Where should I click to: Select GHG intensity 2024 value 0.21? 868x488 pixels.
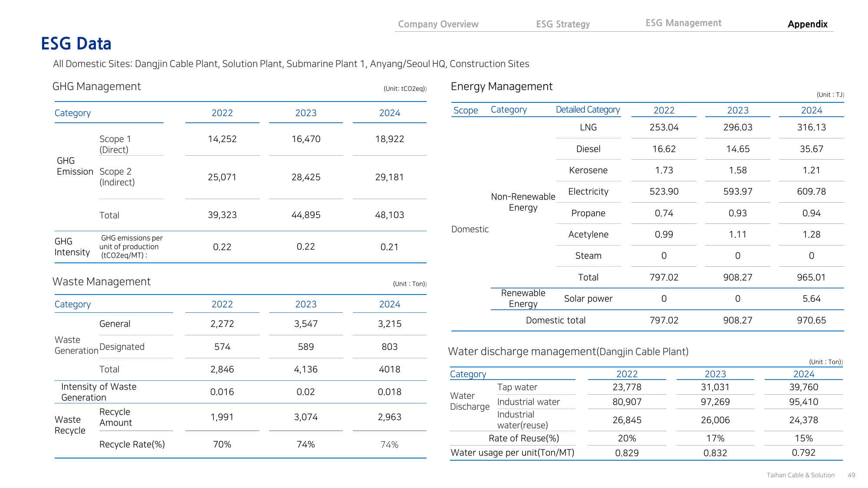point(389,247)
